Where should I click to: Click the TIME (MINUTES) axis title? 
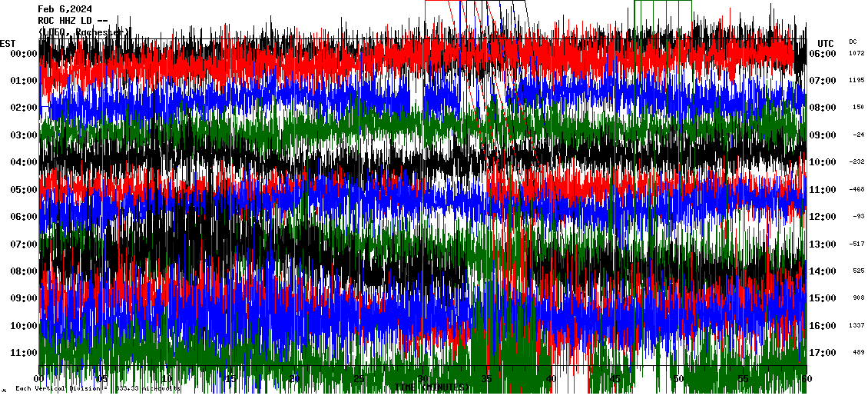[432, 387]
